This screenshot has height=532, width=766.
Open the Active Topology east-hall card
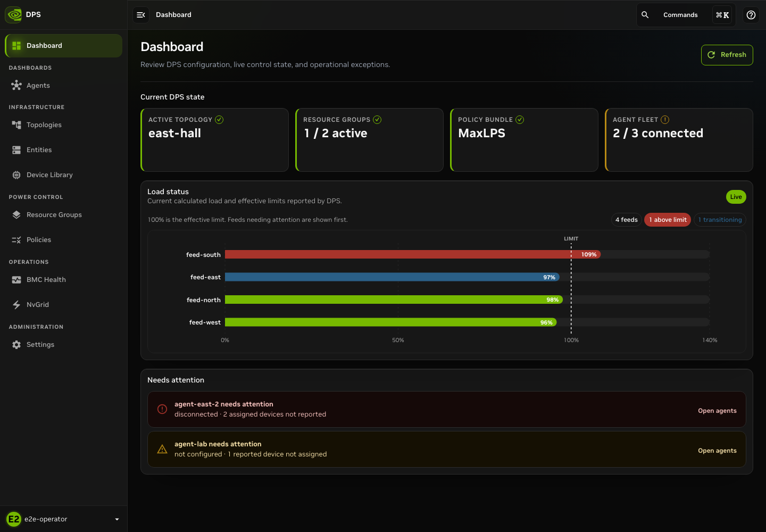(214, 140)
